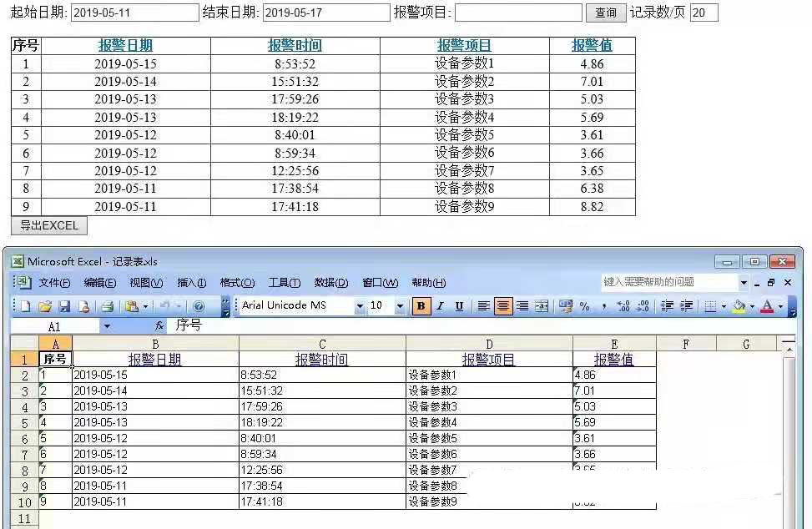Apply currency style format icon
This screenshot has width=812, height=529.
[566, 306]
